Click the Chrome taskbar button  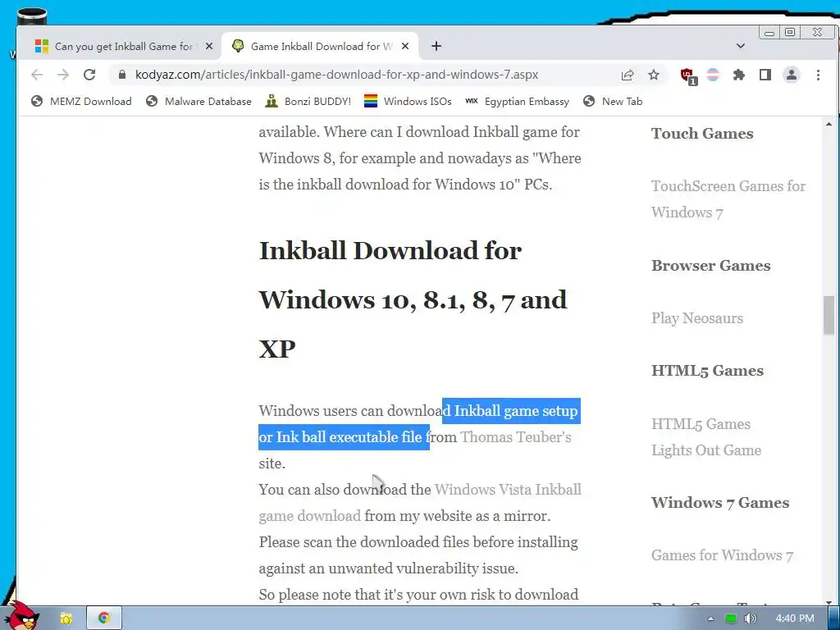[x=104, y=619]
